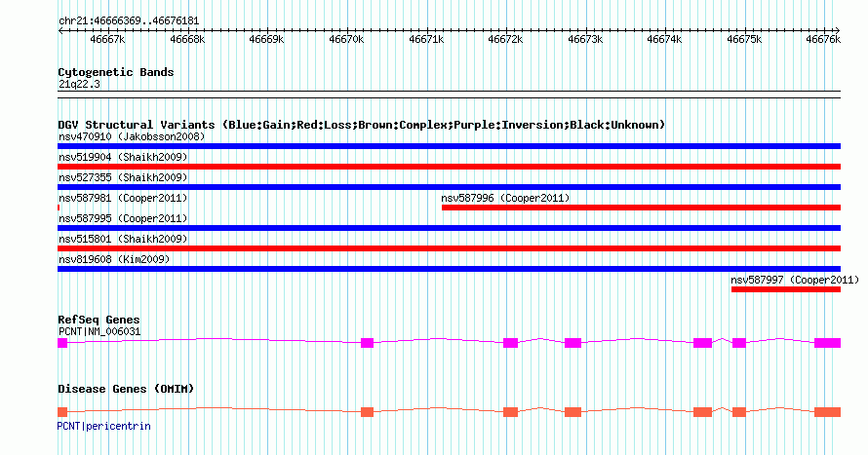Select the Cytogenetic Bands track title
Screen dimensions: 868x455
(116, 72)
